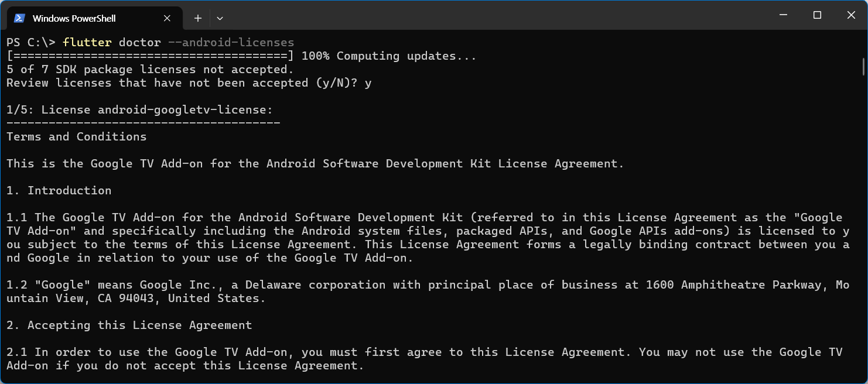The image size is (868, 384).
Task: Close the Windows Terminal window
Action: click(x=851, y=15)
